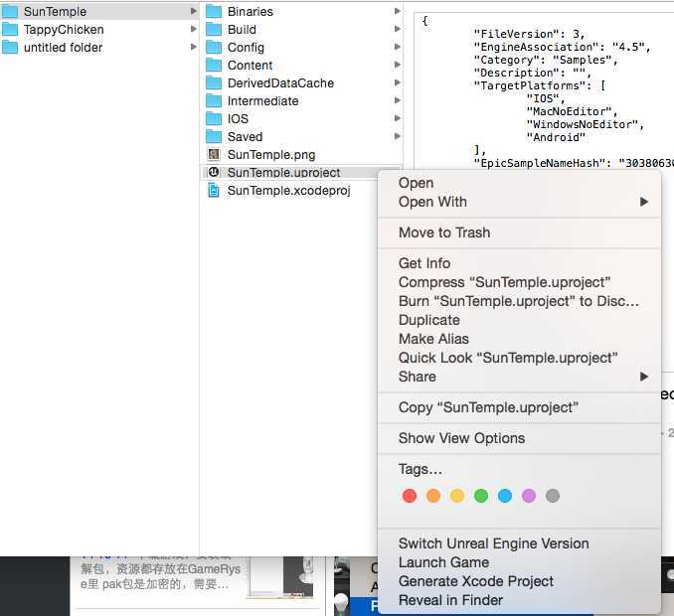Click the Unreal icon of SunTemple.uproject
The image size is (674, 616).
pyautogui.click(x=214, y=172)
